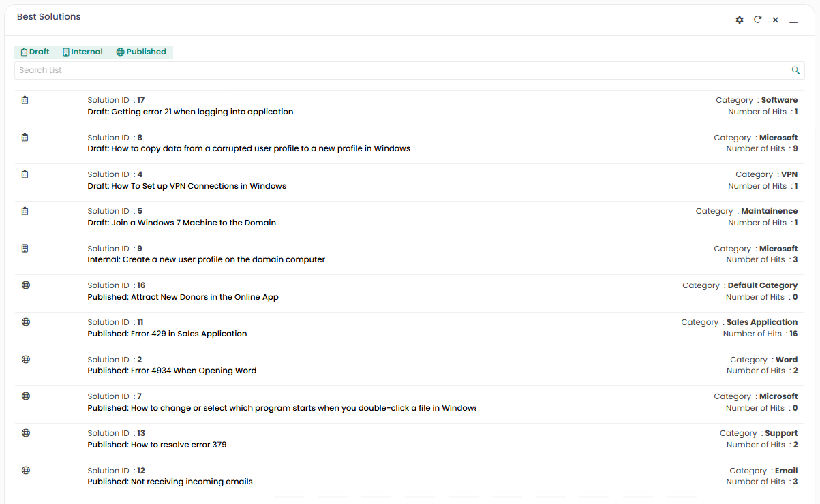
Task: Open 'Error 4934 When Opening Word' solution
Action: pos(172,371)
